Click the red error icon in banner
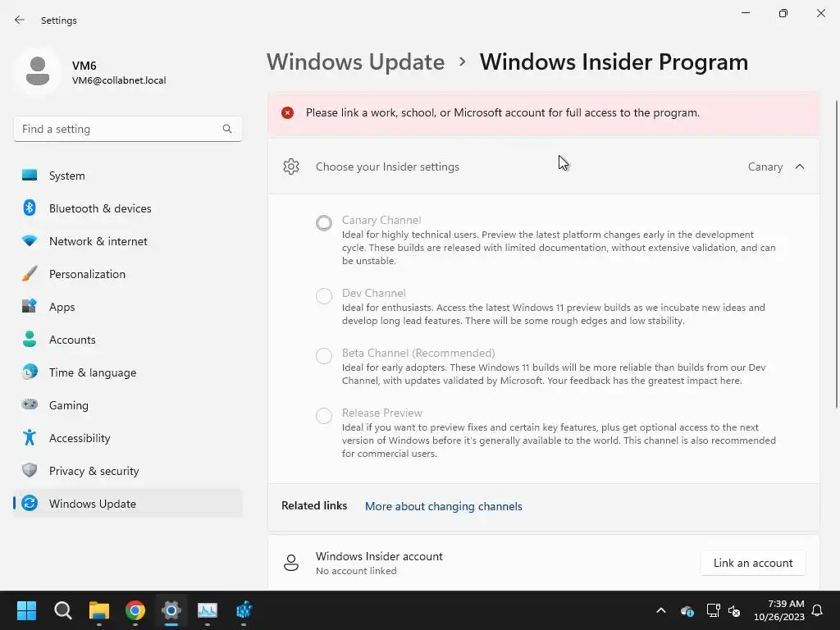The height and width of the screenshot is (630, 840). 288,112
